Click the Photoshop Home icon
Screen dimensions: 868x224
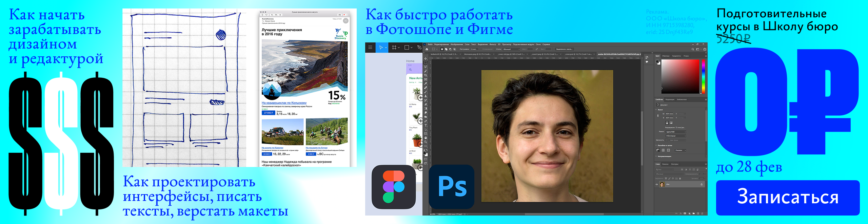click(427, 49)
